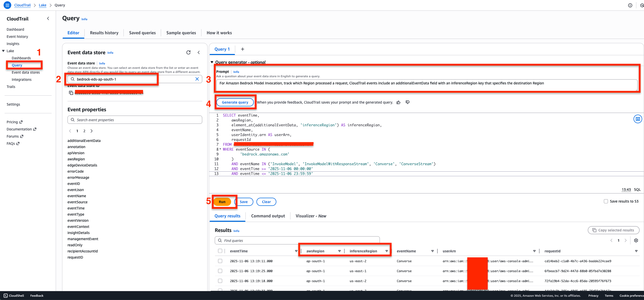Open the results table settings gear

click(x=636, y=240)
